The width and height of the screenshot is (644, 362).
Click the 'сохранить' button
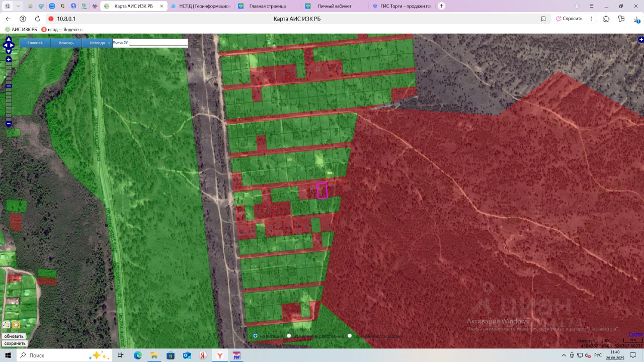pos(15,343)
